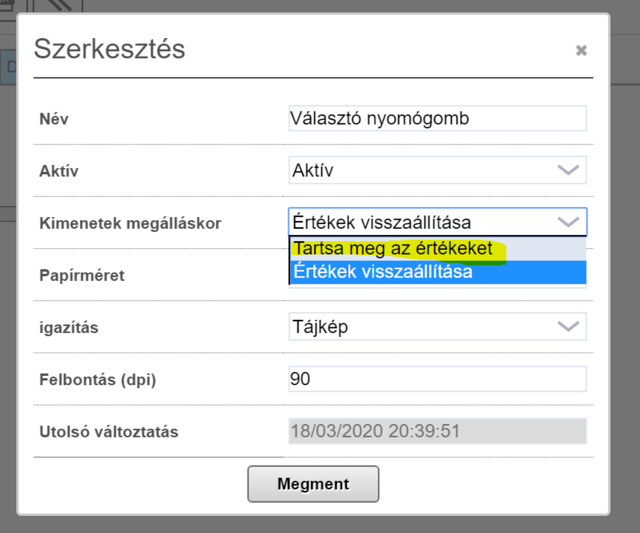Click the greyed Utolsó változtatás date field
This screenshot has height=533, width=640.
[x=437, y=431]
